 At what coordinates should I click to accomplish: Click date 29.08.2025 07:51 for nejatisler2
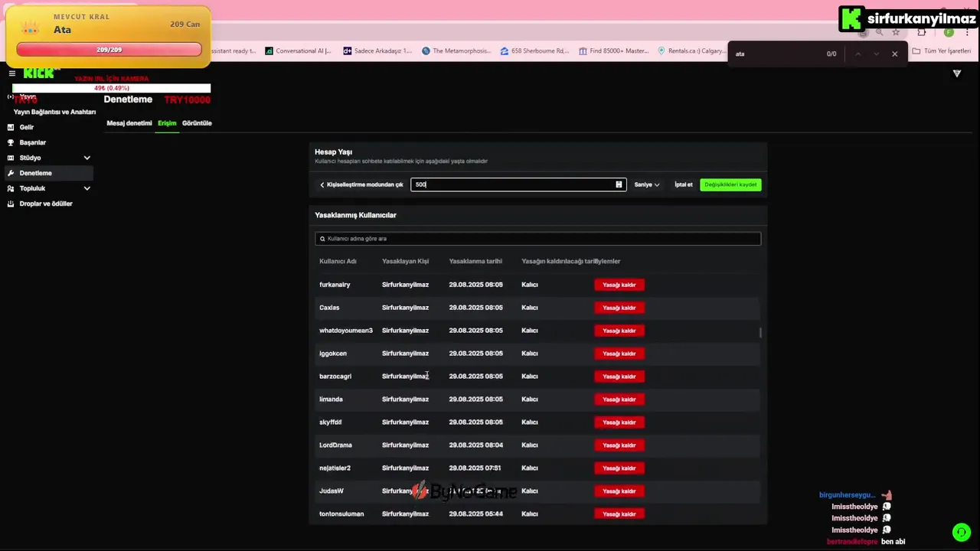tap(475, 468)
